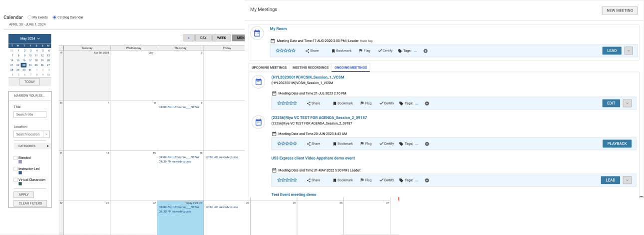
Task: Click in the Search title field
Action: (x=30, y=114)
